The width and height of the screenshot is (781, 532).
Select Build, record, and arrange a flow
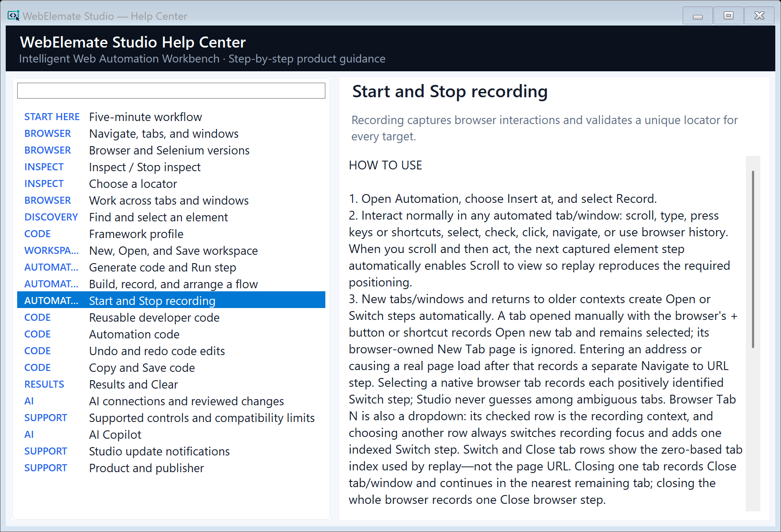click(x=171, y=284)
